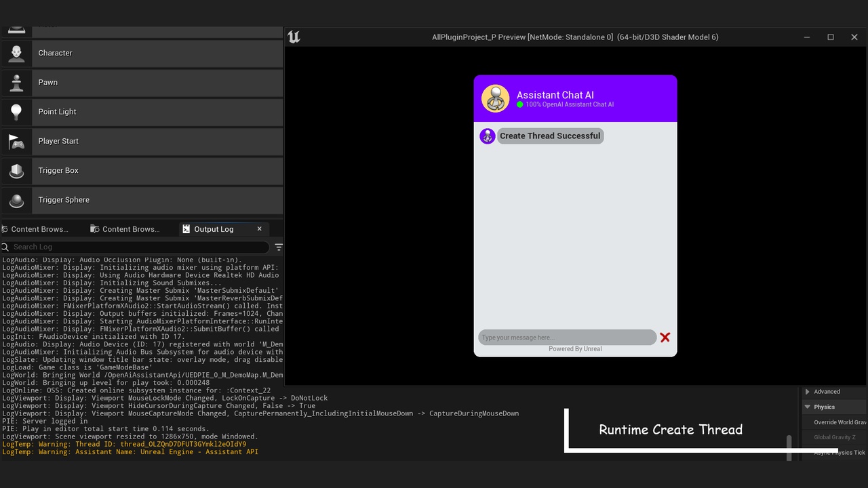Select the Pawn actor icon

coord(16,83)
